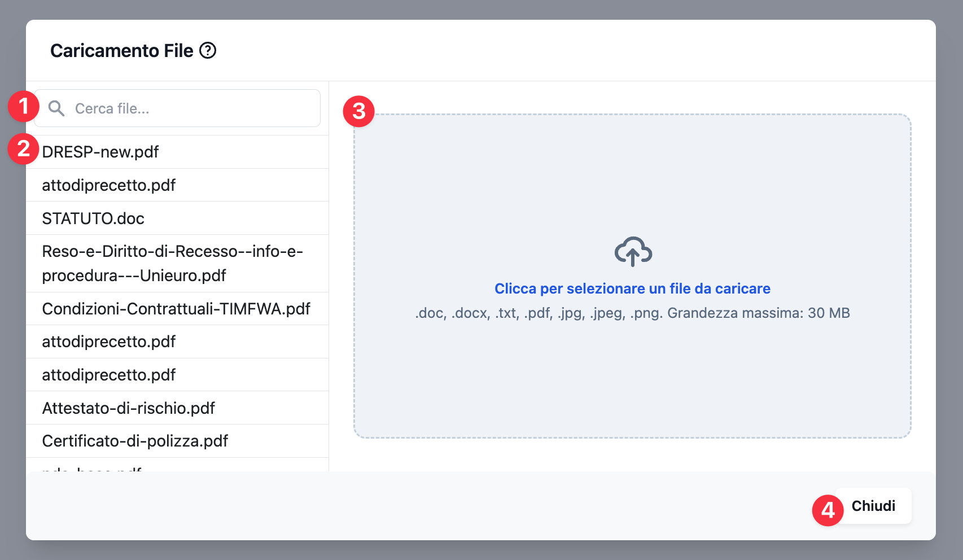Click the red number 2 badge
Image resolution: width=963 pixels, height=560 pixels.
(23, 149)
